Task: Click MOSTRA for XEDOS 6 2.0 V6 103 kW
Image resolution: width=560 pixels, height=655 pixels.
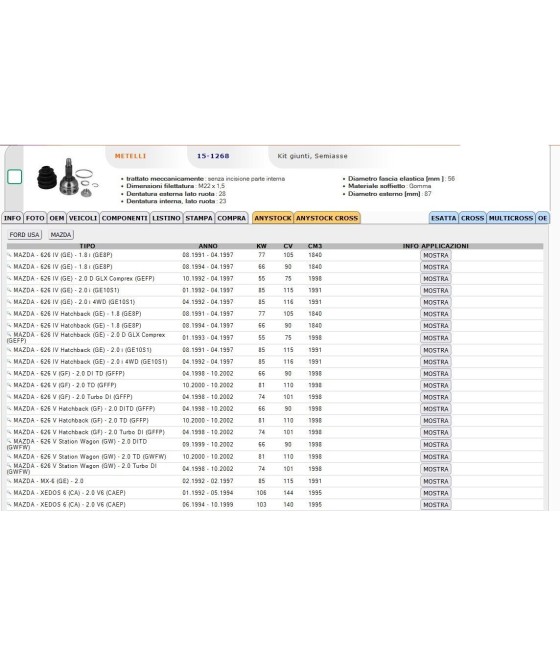Action: 436,505
